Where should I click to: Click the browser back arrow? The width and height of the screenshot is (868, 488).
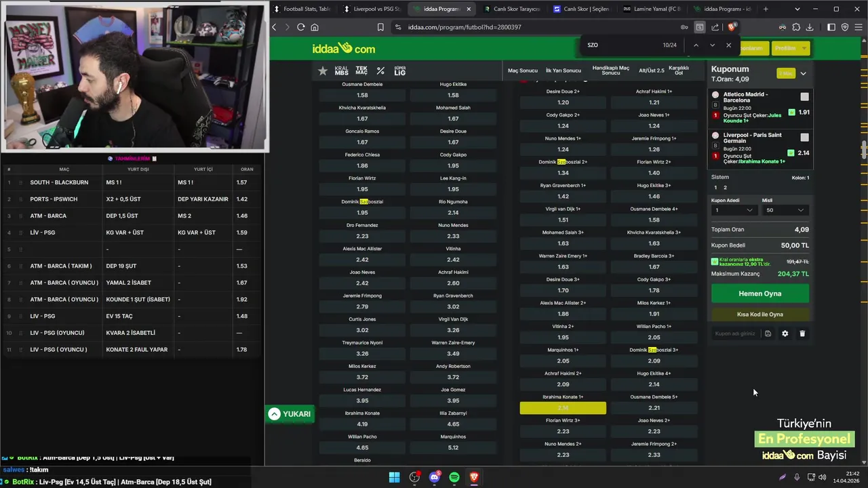(x=274, y=27)
